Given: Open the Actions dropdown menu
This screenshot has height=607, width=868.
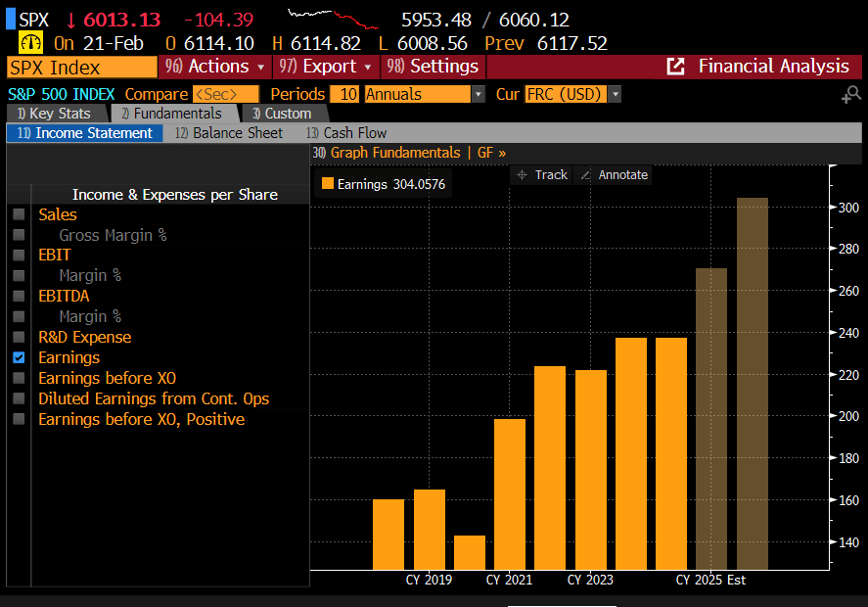Looking at the screenshot, I should tap(214, 67).
